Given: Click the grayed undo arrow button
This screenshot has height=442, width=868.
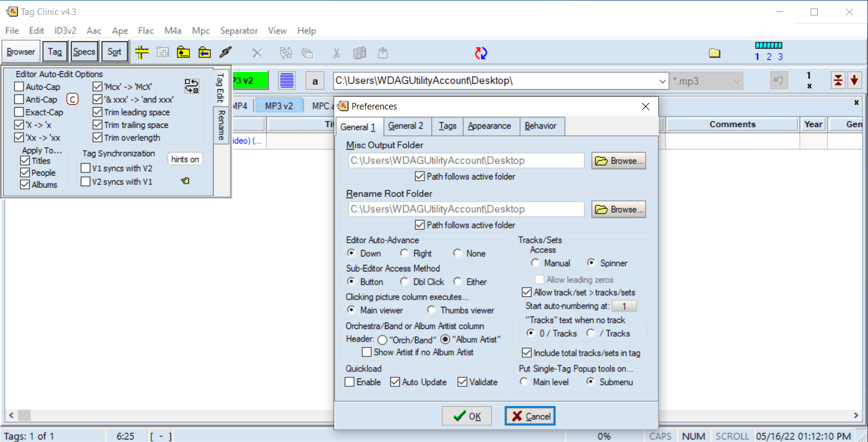Looking at the screenshot, I should [x=779, y=80].
